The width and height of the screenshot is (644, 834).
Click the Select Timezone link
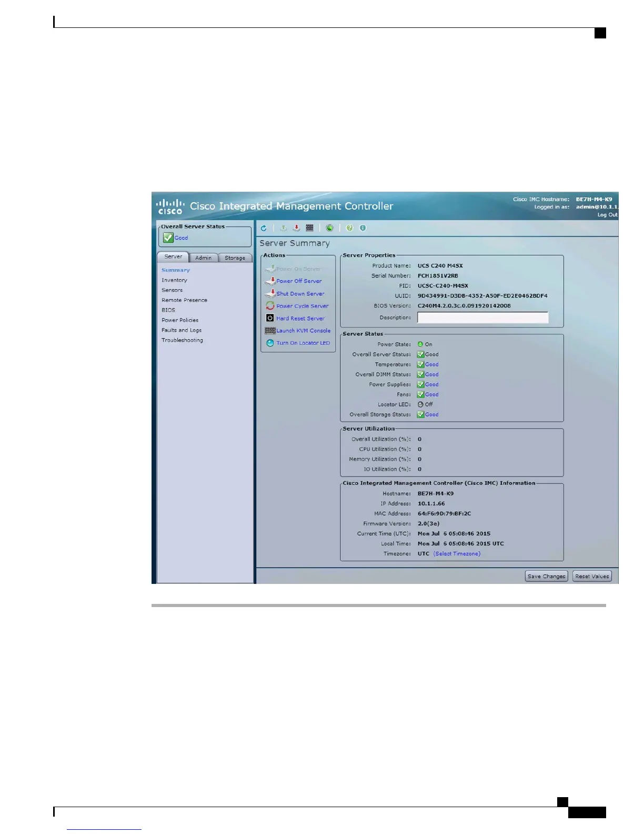457,553
